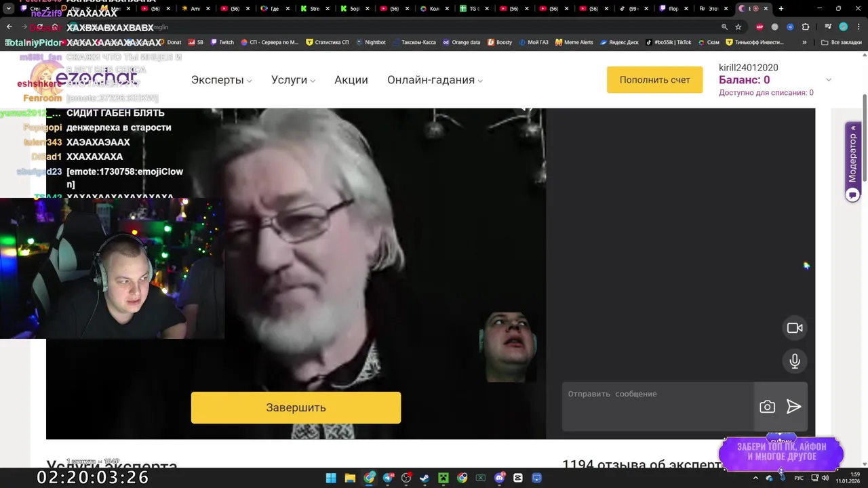
Task: Open CapCut from the taskbar
Action: click(518, 478)
